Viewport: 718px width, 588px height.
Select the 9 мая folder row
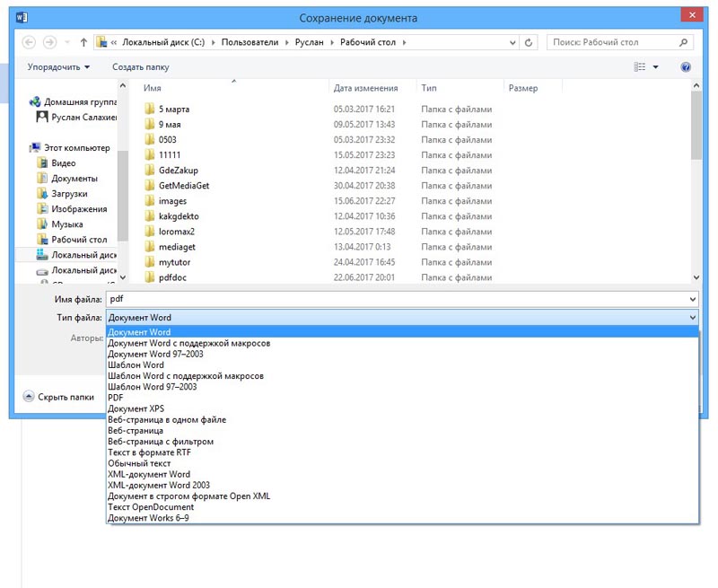(319, 124)
